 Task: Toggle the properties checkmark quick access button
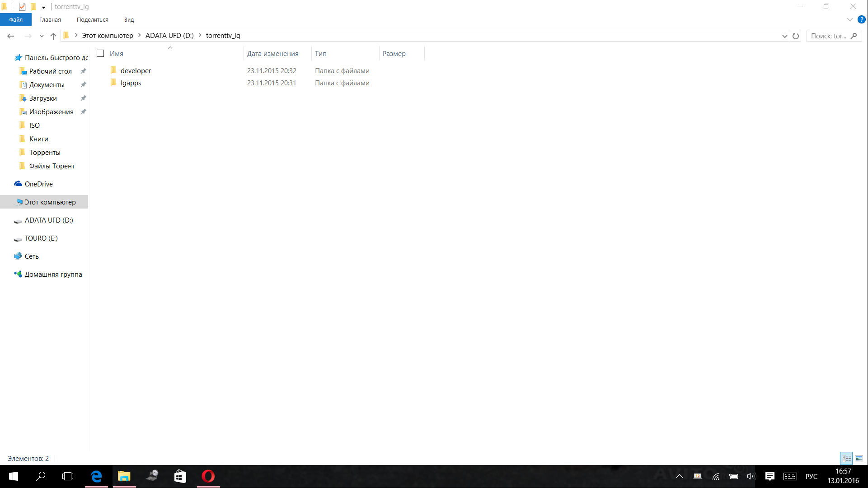tap(22, 7)
